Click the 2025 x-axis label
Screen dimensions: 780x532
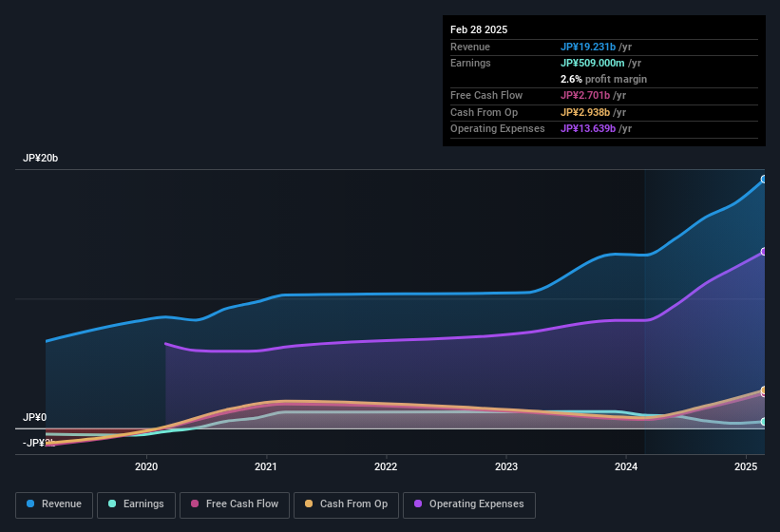pyautogui.click(x=746, y=466)
